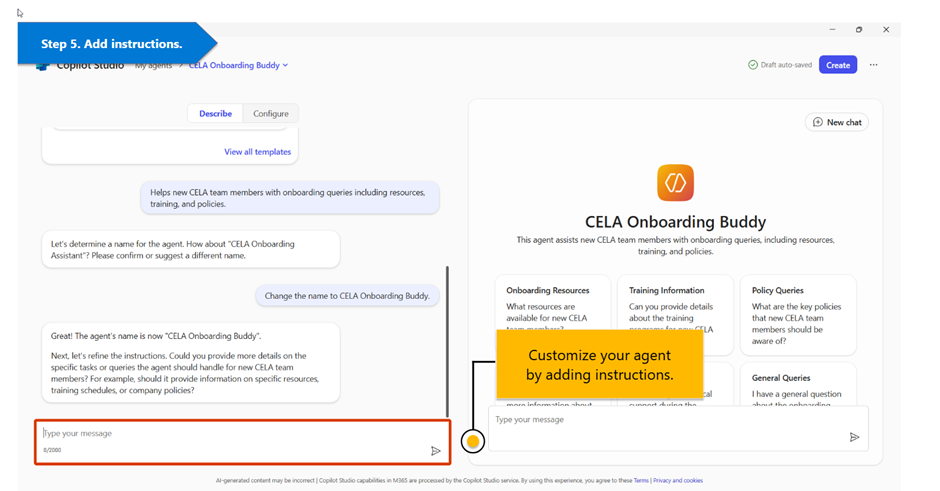The height and width of the screenshot is (491, 940).
Task: Click the Draft auto-saved status indicator
Action: point(780,65)
